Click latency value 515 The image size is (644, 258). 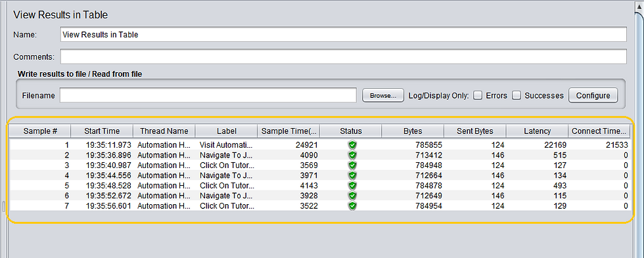(559, 155)
